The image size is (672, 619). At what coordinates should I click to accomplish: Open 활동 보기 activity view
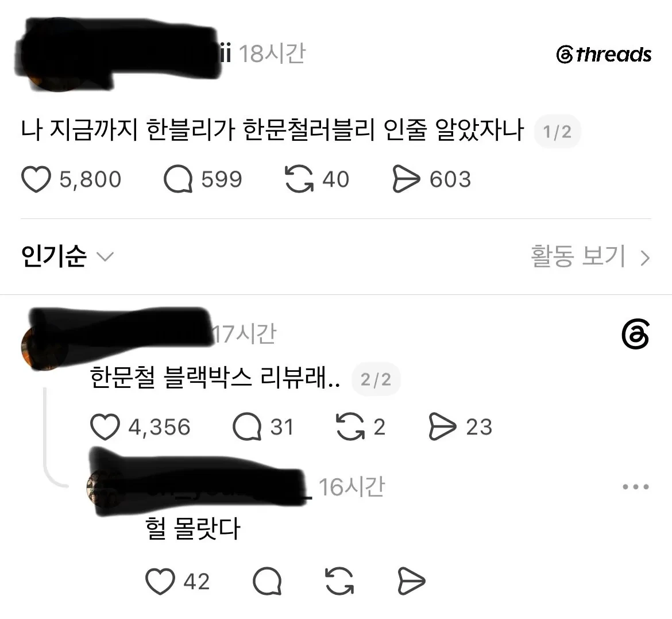578,256
